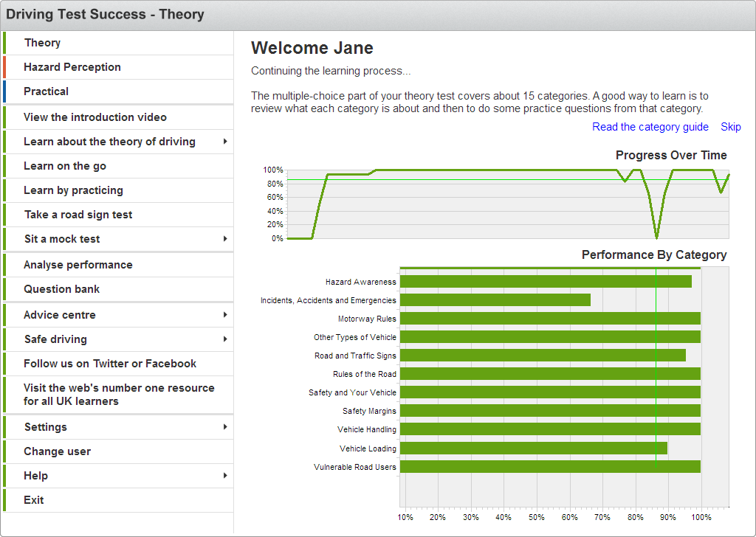Select the Theory section
Screen dimensions: 756x537
tap(42, 43)
